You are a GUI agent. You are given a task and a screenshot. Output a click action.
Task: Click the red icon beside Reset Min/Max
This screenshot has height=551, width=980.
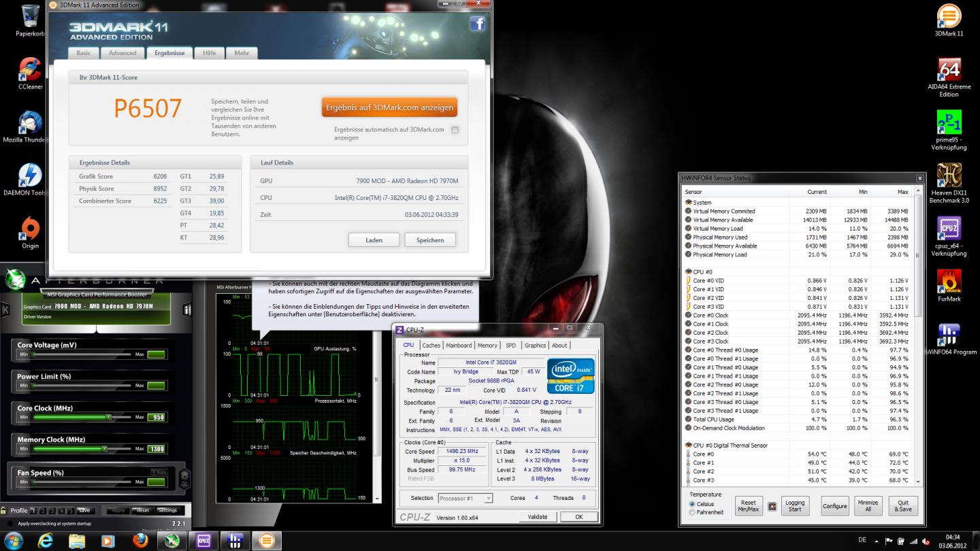[x=772, y=506]
